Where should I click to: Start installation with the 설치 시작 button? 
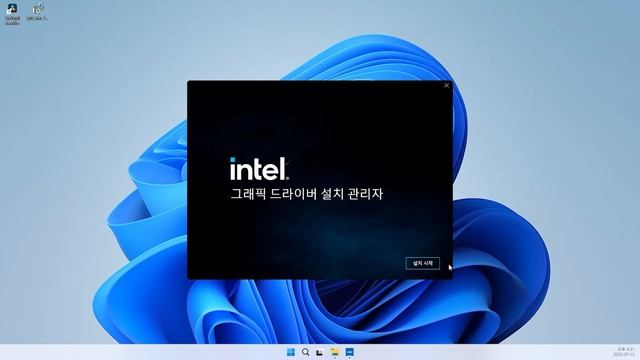[x=422, y=263]
